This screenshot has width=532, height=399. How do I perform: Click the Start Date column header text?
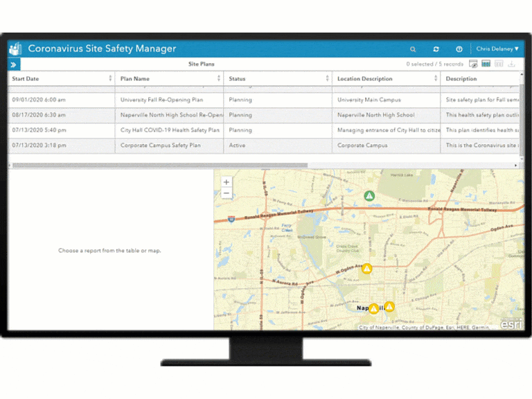tap(26, 79)
